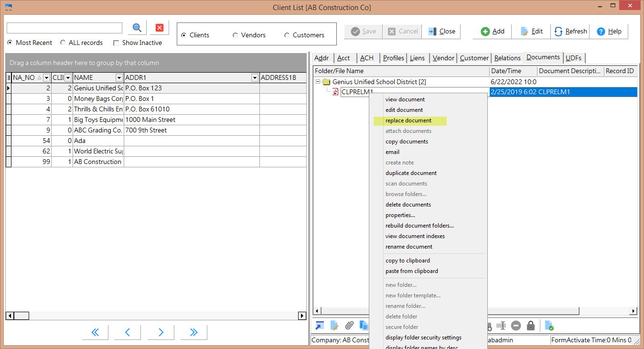Viewport: 644px width, 349px height.
Task: Switch to the Profiles tab
Action: 394,58
